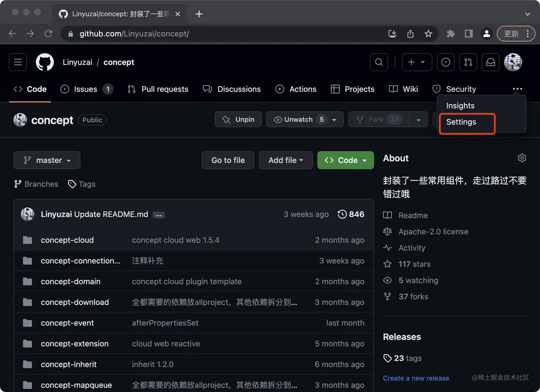The image size is (540, 392).
Task: Expand the Add file dropdown
Action: (286, 160)
